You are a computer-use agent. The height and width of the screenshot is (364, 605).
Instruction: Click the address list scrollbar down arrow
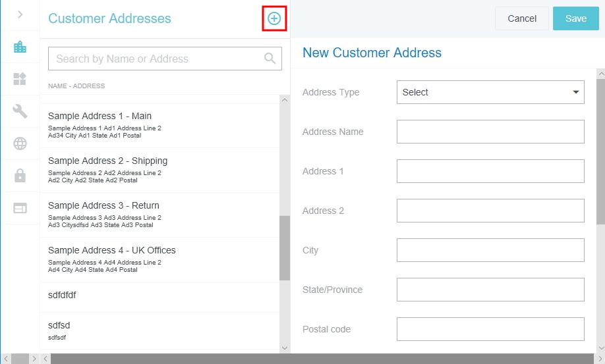[x=285, y=348]
